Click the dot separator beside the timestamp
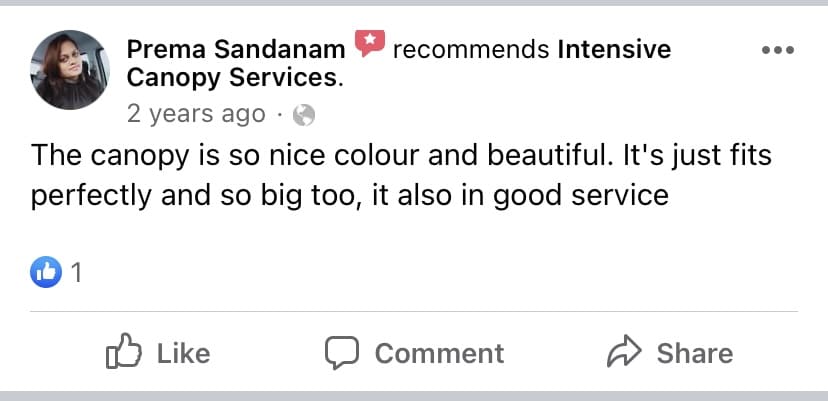This screenshot has width=828, height=401. 279,115
